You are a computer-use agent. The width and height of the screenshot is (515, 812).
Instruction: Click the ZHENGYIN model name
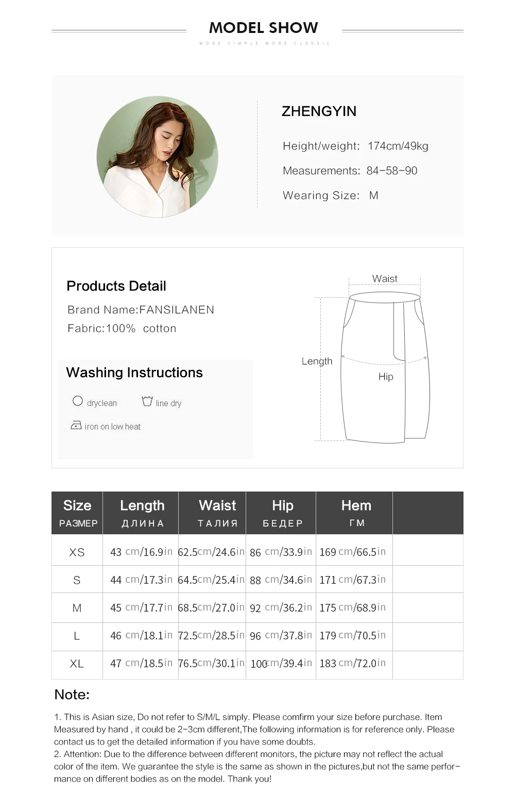coord(319,111)
